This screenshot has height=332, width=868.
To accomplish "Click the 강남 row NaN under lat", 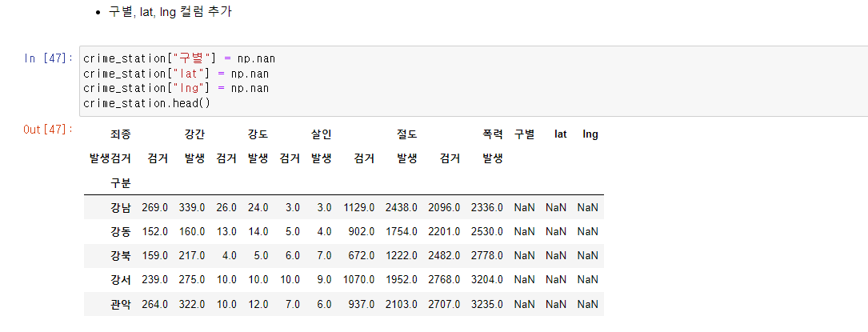I will coord(556,207).
